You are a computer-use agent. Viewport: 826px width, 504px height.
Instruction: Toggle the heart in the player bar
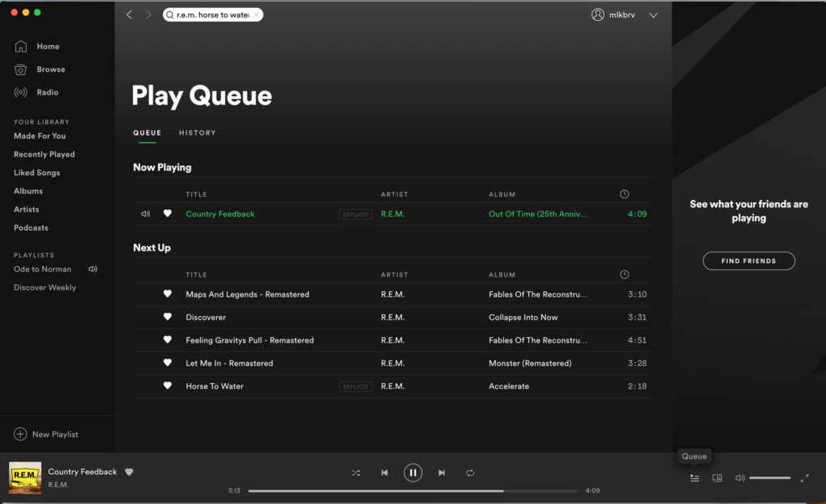click(x=129, y=472)
